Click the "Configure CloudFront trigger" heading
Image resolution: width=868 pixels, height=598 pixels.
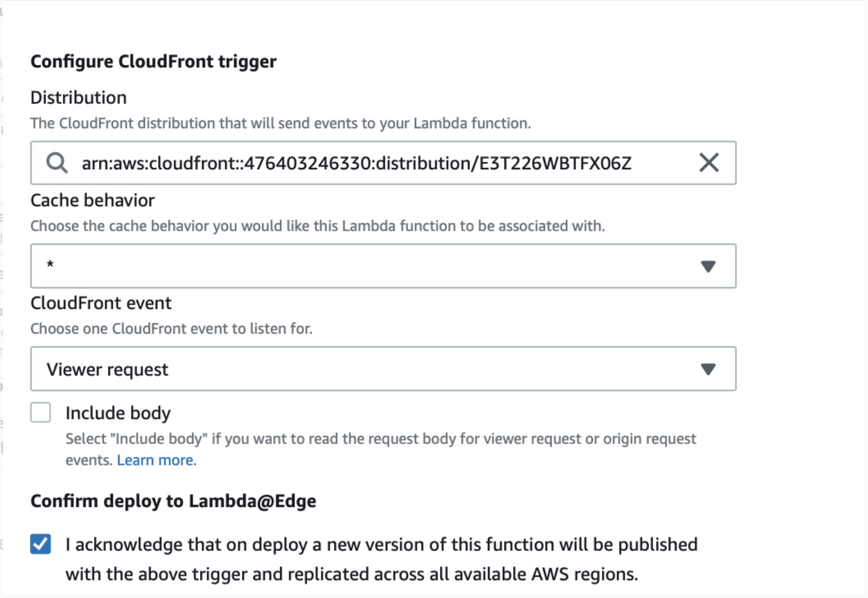point(153,61)
